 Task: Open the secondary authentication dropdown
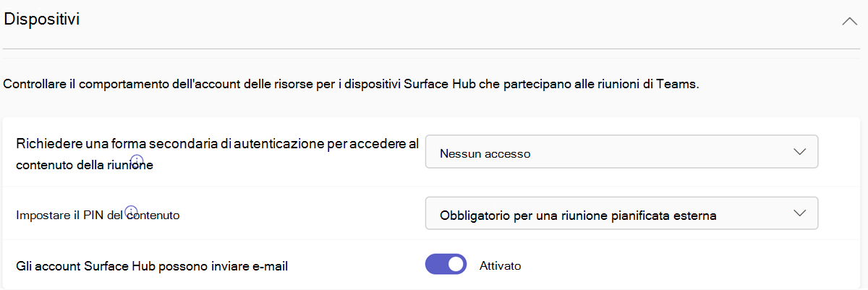621,152
